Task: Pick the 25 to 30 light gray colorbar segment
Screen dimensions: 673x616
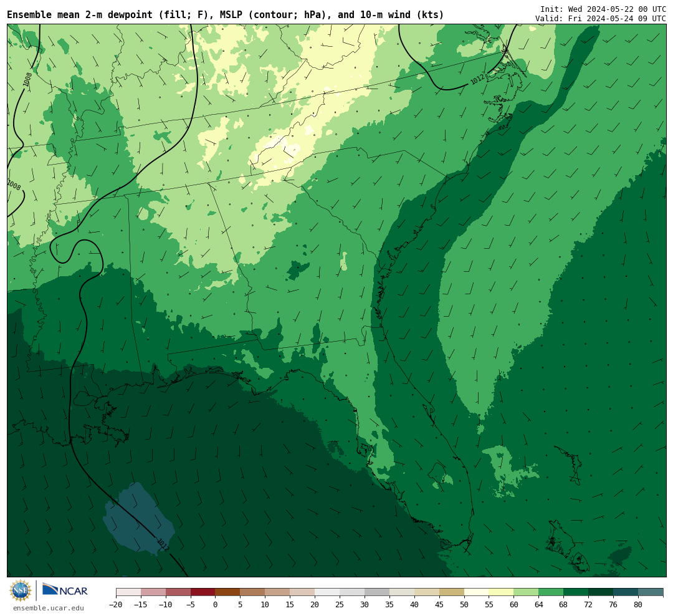Action: pos(352,592)
